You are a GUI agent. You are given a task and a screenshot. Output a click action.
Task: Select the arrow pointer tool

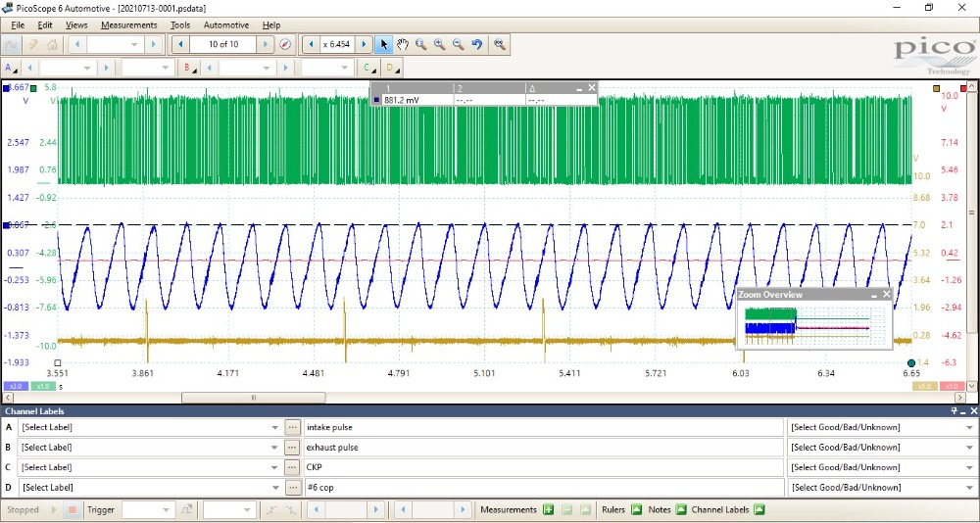[x=384, y=44]
